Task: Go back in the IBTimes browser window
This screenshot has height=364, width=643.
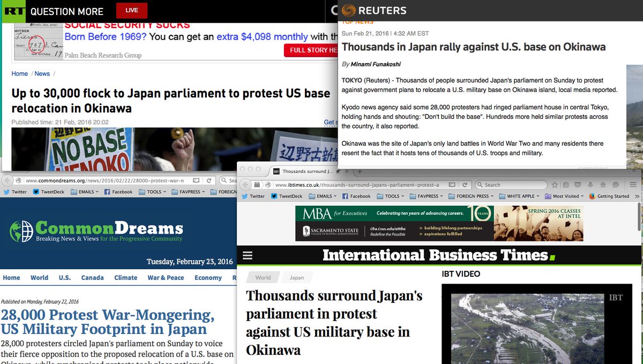Action: point(245,185)
